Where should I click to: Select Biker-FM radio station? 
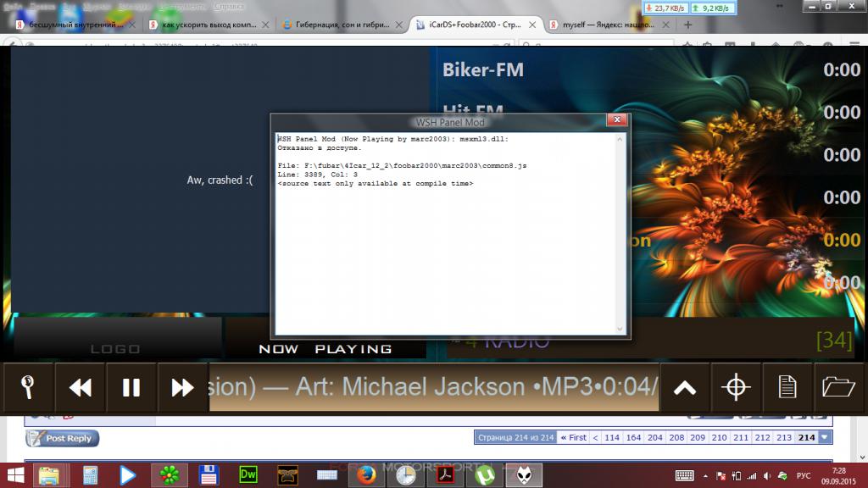pos(483,70)
